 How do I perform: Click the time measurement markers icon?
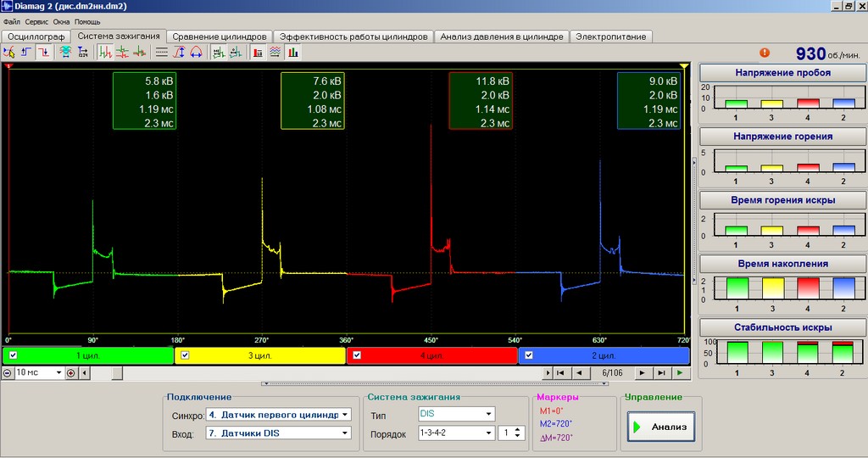click(236, 53)
